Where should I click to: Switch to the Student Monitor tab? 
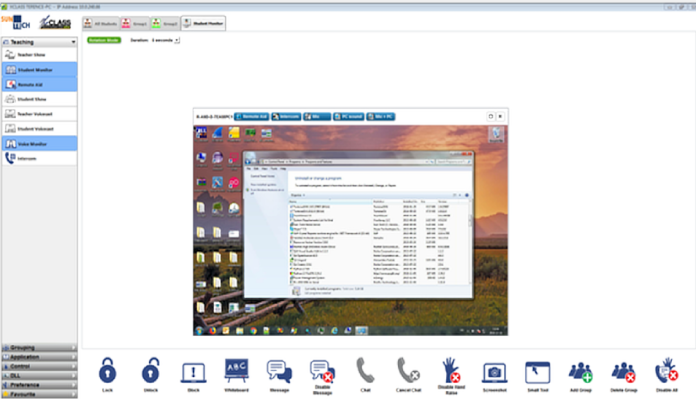(203, 23)
